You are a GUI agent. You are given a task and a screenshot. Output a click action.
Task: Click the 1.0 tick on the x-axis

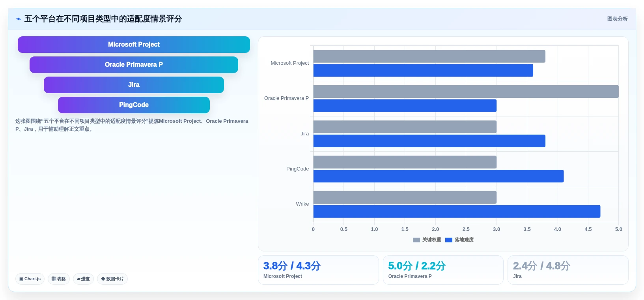(374, 229)
